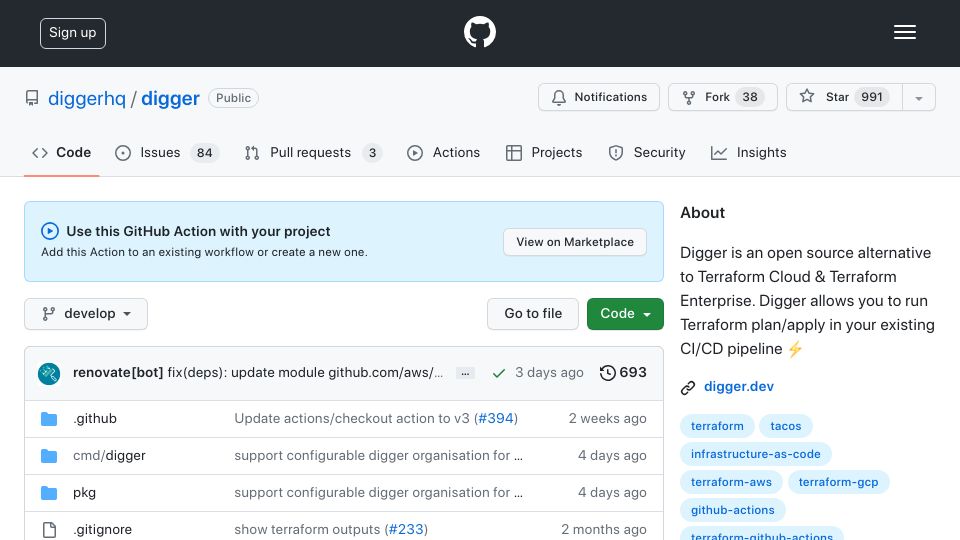Open the Security tab

pyautogui.click(x=647, y=152)
